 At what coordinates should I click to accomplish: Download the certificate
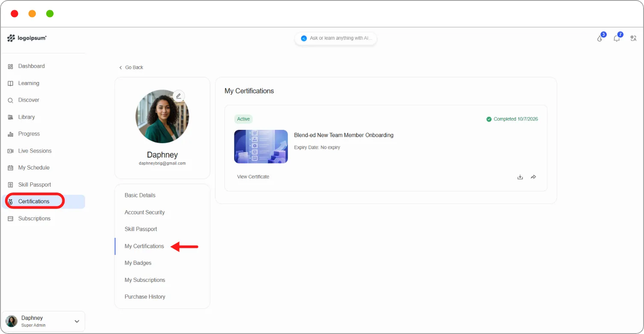(x=520, y=177)
